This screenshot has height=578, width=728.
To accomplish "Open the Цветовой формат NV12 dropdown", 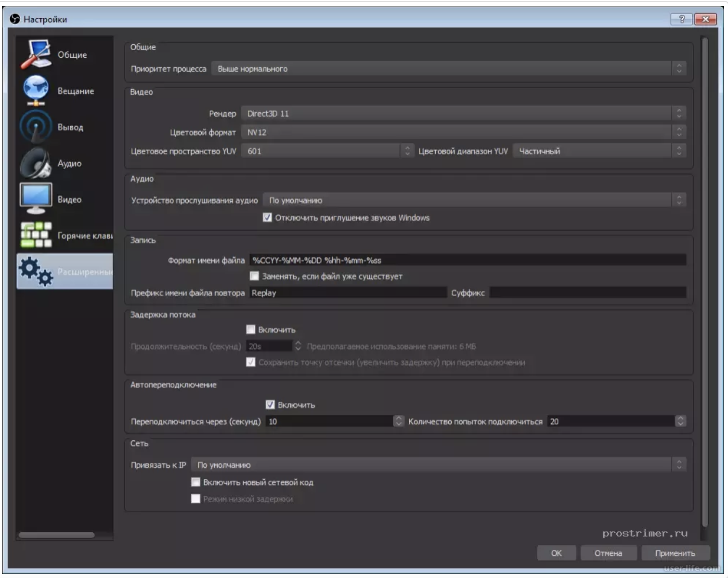I will [464, 132].
